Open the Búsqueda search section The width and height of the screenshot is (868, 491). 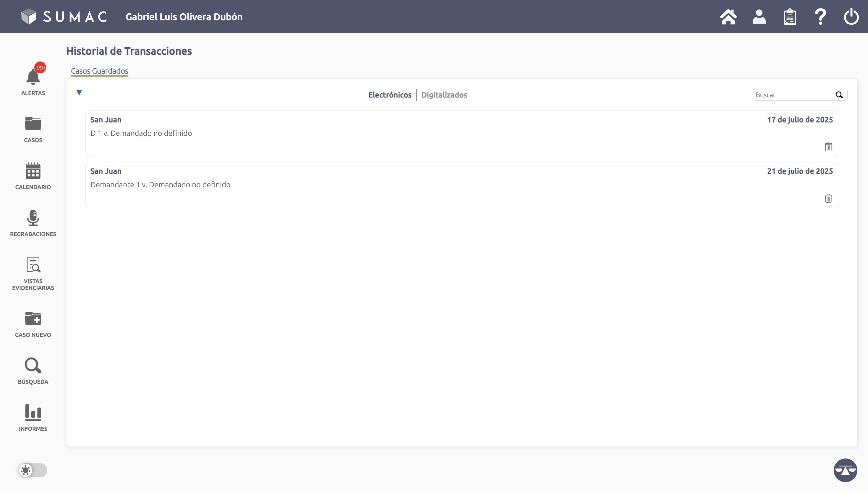[x=33, y=370]
